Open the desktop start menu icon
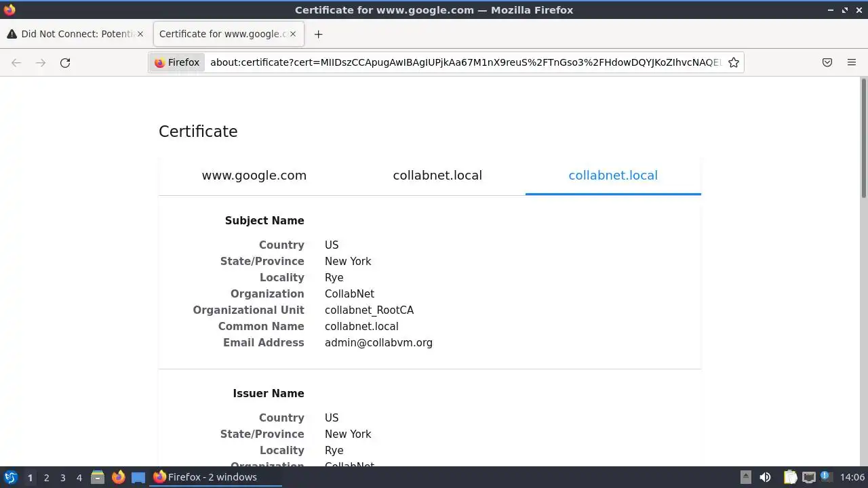 tap(10, 477)
